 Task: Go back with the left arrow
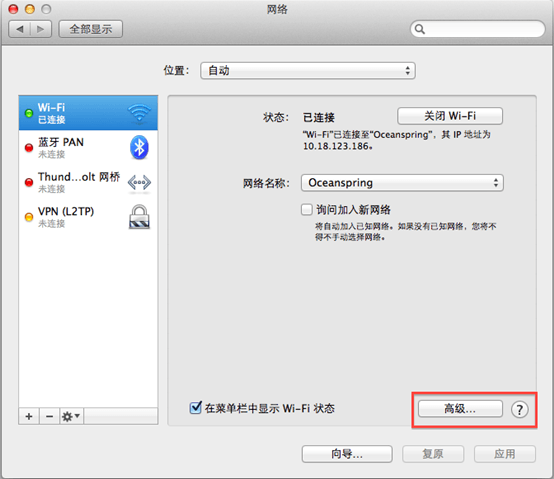pyautogui.click(x=20, y=29)
